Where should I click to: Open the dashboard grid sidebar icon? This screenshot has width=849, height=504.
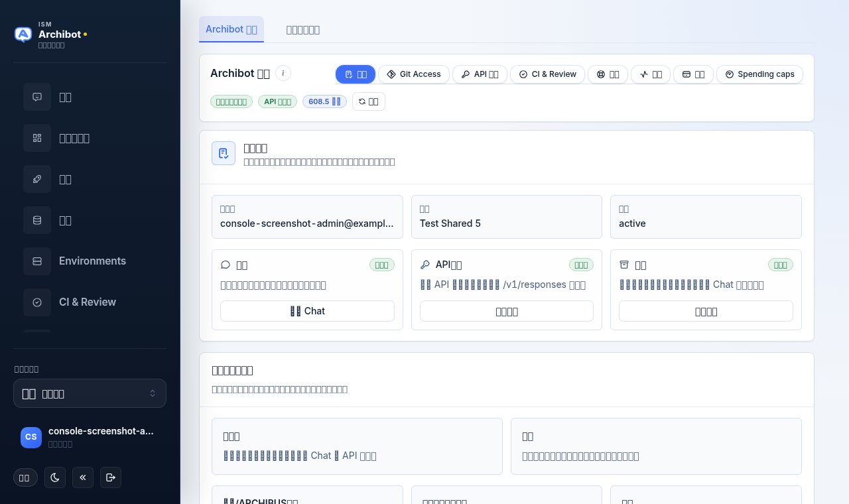[37, 138]
